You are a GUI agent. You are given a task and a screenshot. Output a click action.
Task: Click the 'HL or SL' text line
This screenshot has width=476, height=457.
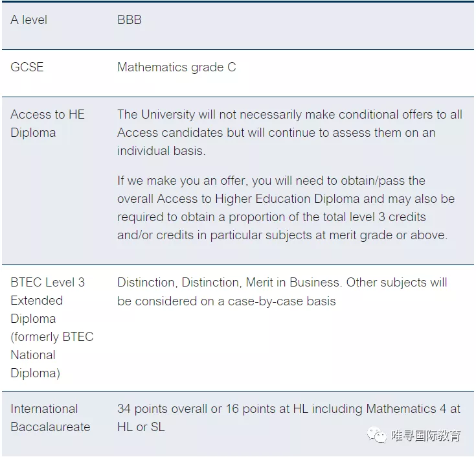tap(141, 427)
